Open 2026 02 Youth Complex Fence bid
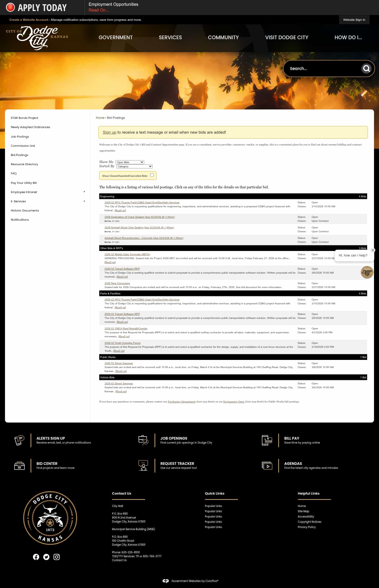379x588 pixels. tap(122, 343)
